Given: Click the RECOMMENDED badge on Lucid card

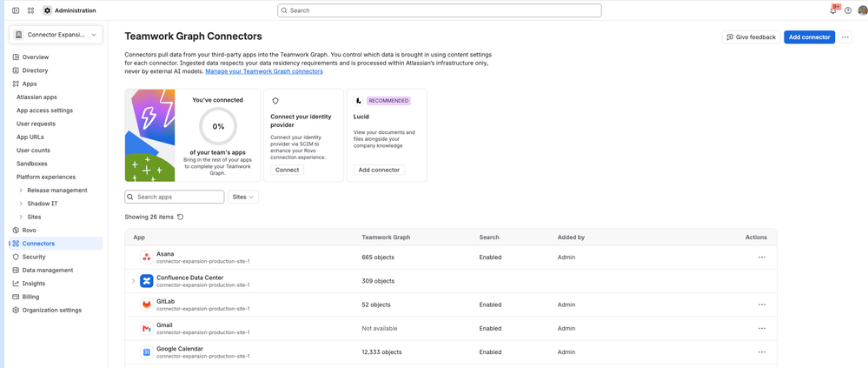Looking at the screenshot, I should click(x=388, y=101).
